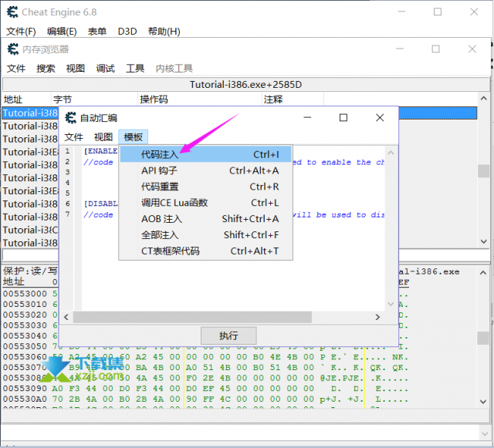Click disassembler scrollbar down arrow
This screenshot has height=448, width=494.
pyautogui.click(x=484, y=241)
